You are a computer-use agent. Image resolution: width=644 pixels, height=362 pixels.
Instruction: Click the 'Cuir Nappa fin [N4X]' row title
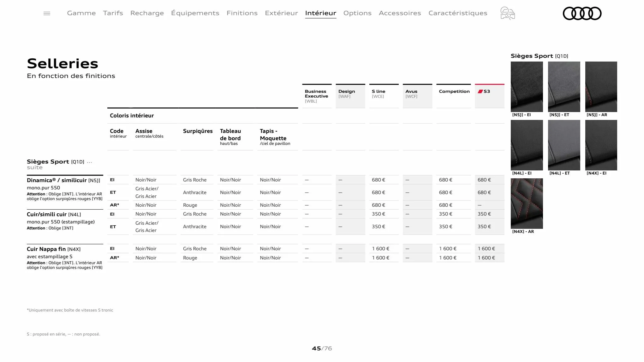pos(54,249)
